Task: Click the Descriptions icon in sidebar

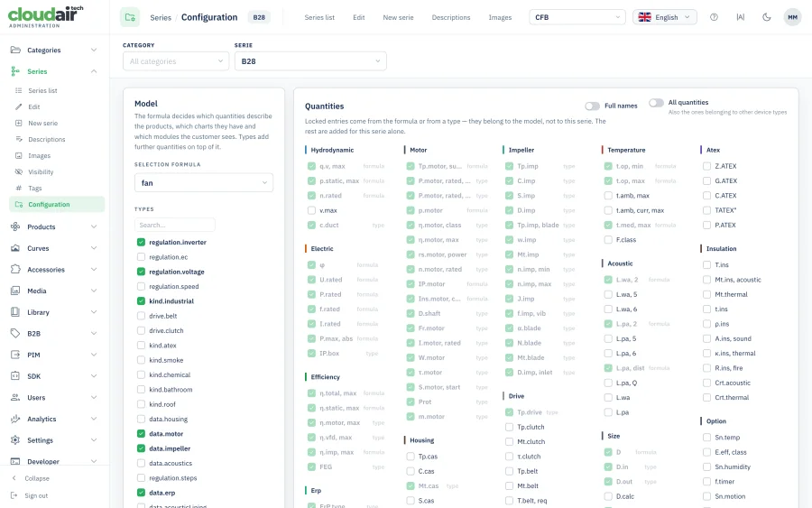Action: (x=19, y=139)
